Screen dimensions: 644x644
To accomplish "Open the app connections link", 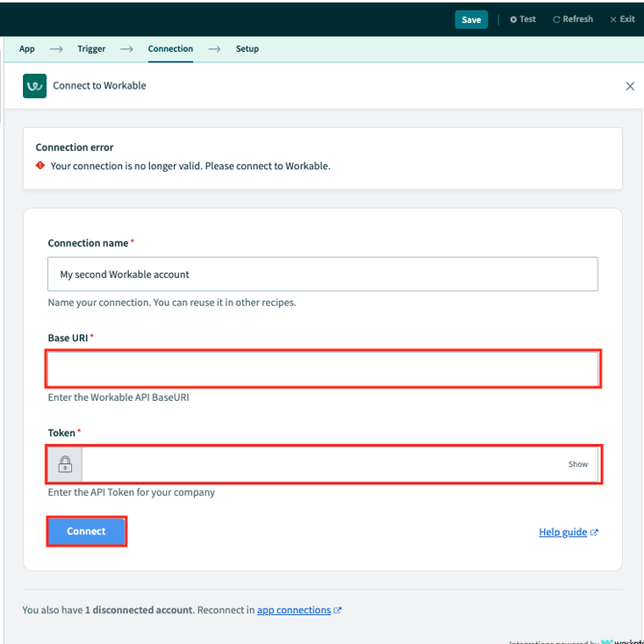I will [x=293, y=610].
